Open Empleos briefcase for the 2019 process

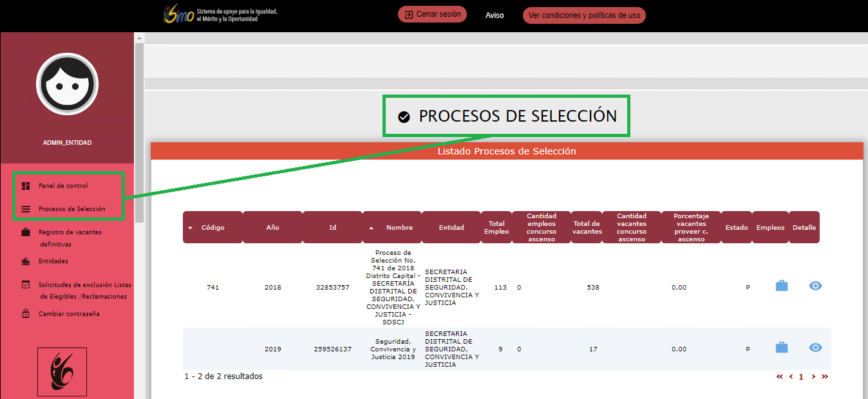(x=781, y=348)
